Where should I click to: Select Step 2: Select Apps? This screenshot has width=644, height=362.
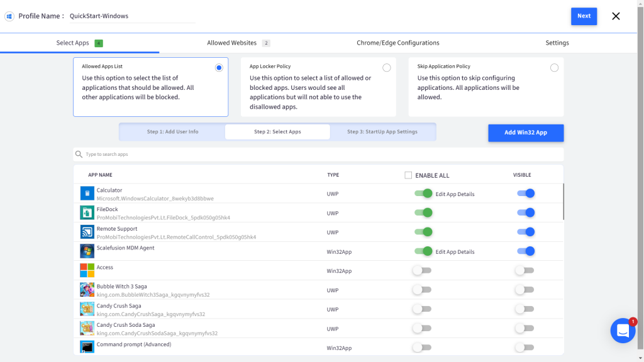(277, 132)
